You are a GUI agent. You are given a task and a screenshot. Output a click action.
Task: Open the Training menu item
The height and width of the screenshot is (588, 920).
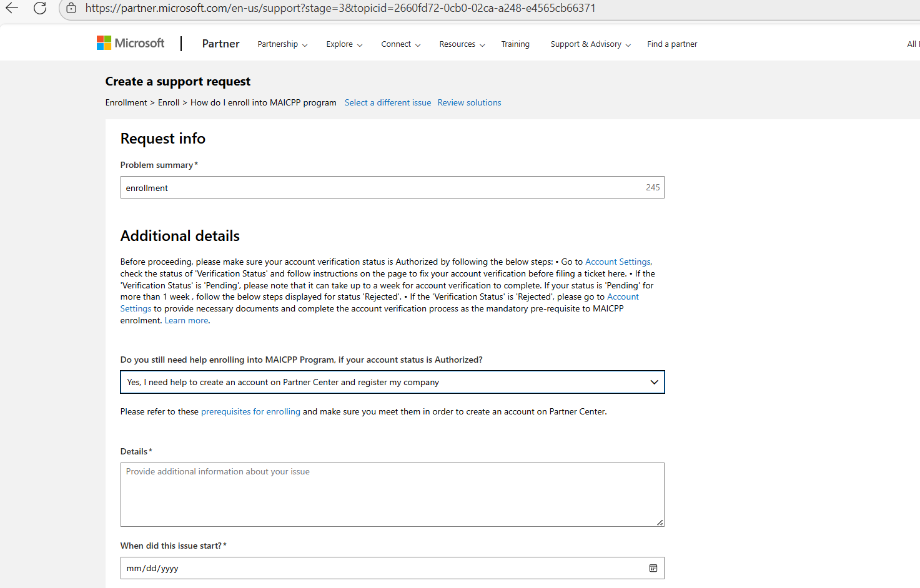click(x=515, y=44)
